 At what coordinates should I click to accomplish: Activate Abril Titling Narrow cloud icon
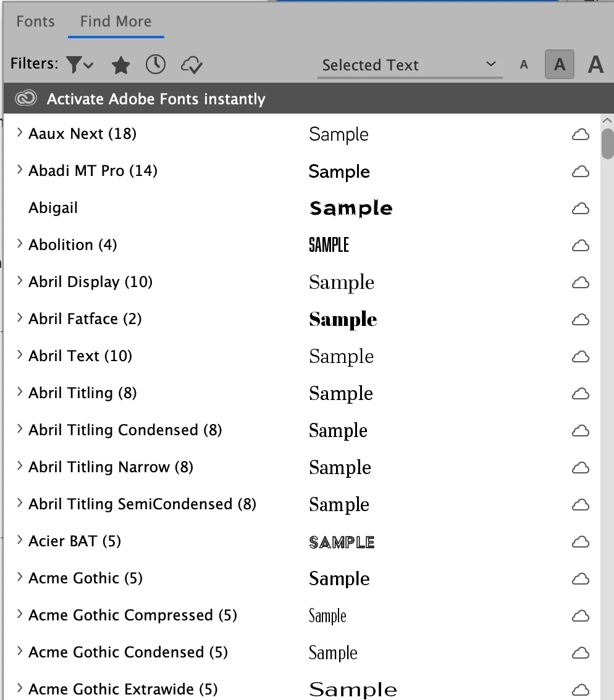581,468
